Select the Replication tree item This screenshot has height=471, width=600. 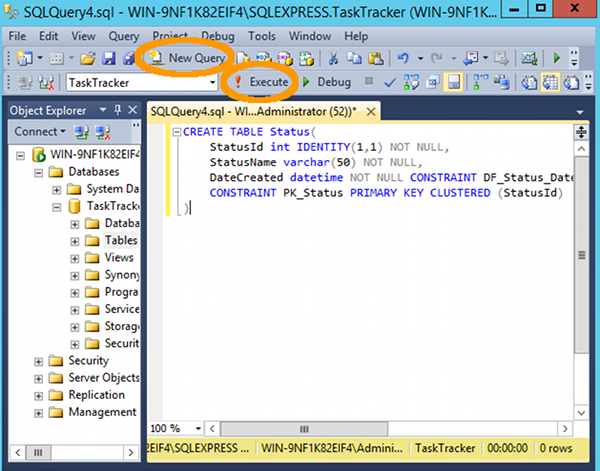[x=96, y=395]
